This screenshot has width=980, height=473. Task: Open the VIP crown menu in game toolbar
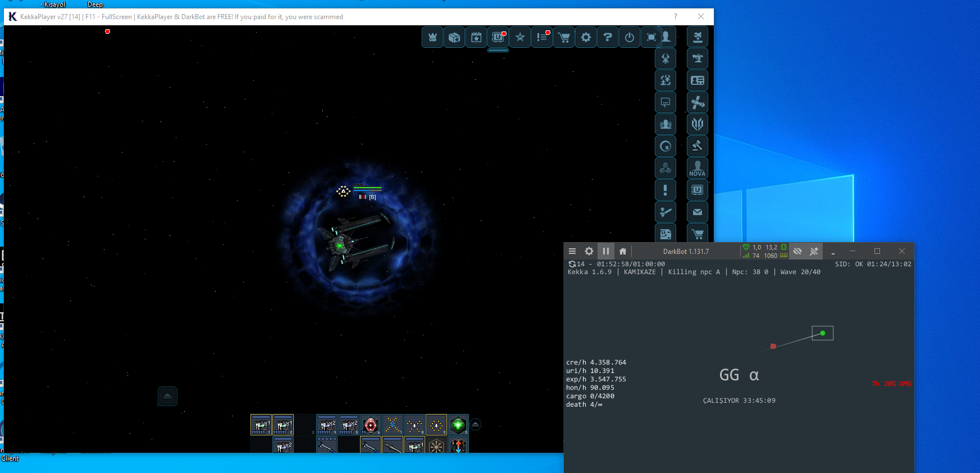[x=432, y=37]
